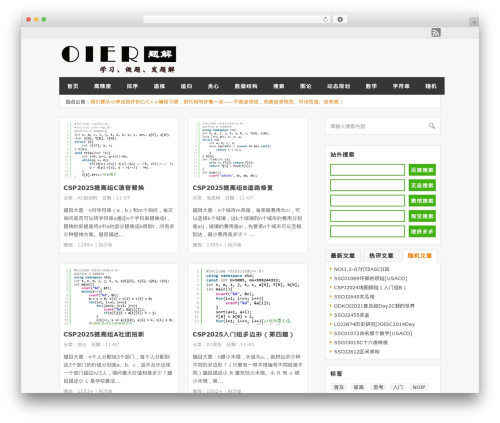Screen dimensions: 500x423
Task: Open the SSOJ3015C十六夜咲夜 link
Action: 361,342
